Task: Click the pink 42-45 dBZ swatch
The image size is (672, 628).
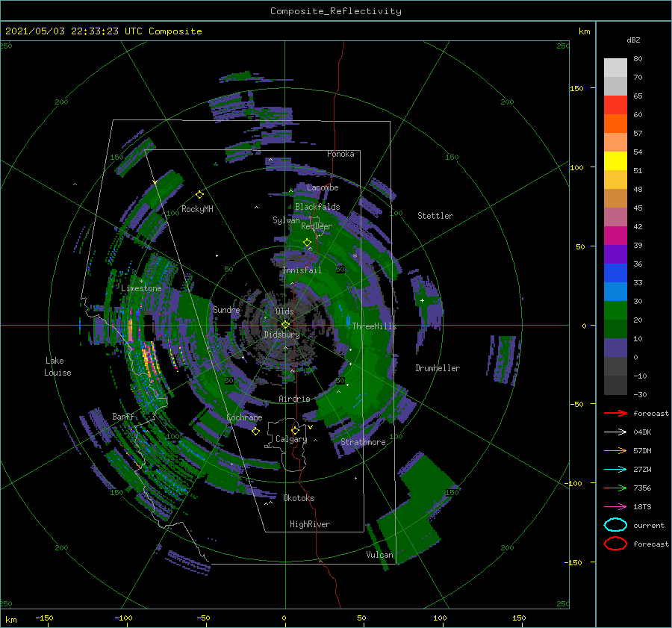Action: (x=615, y=217)
